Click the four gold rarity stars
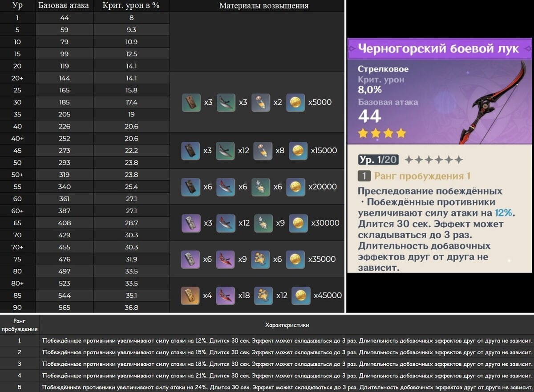This screenshot has width=534, height=392. (382, 133)
